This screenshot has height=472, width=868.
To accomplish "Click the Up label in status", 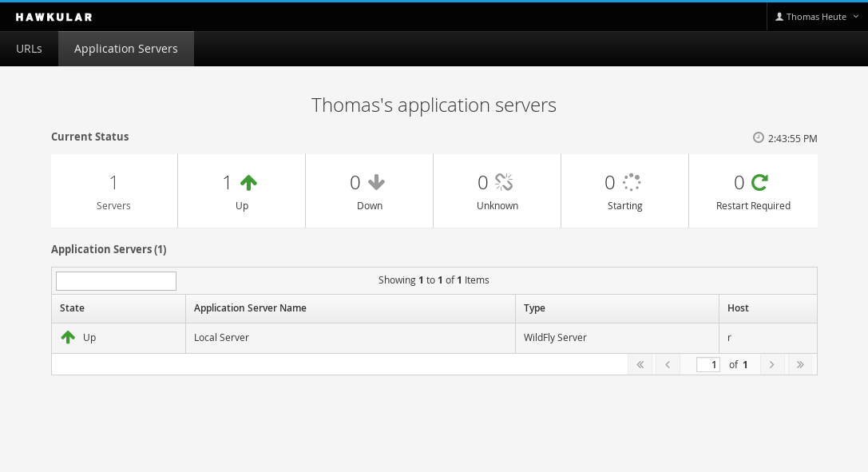I will (242, 206).
